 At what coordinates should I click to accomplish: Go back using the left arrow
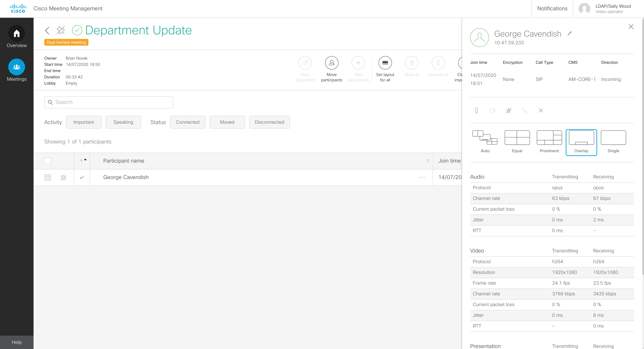[x=47, y=31]
